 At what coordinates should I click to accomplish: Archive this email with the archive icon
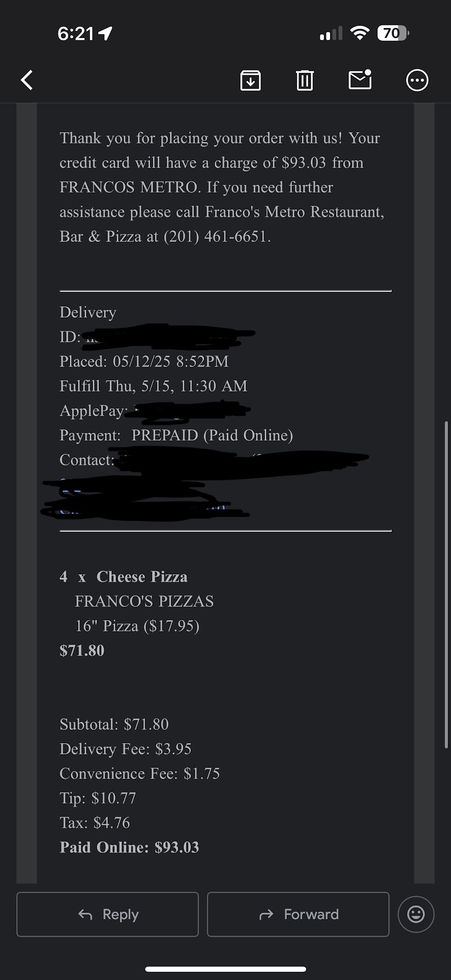250,80
